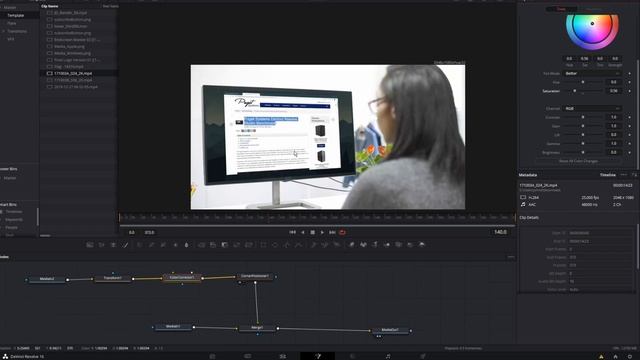Viewport: 640px width, 360px height.
Task: Select the MediaOut1 node
Action: tap(390, 330)
